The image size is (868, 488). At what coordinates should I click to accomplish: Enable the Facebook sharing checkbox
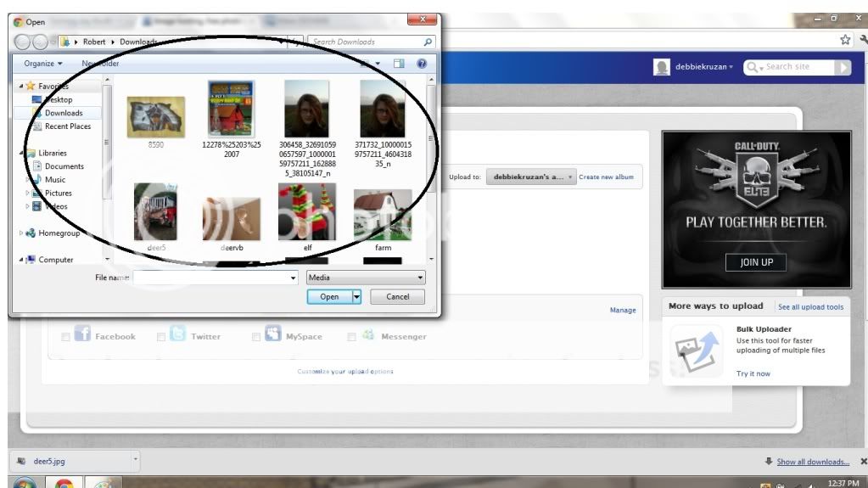[x=65, y=337]
